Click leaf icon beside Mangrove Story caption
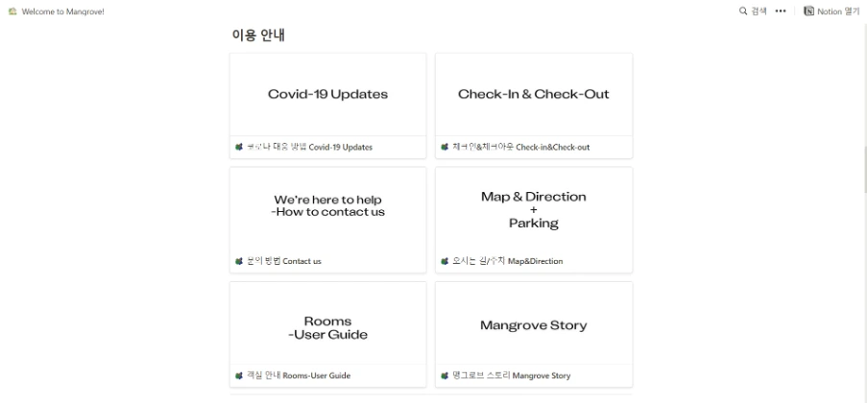Screen dimensions: 868x403 coord(445,375)
